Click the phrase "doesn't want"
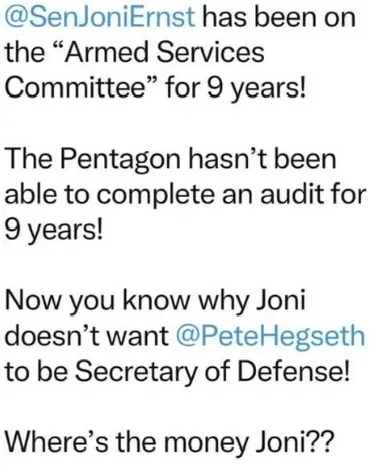Screen dimensions: 376x473 [87, 335]
